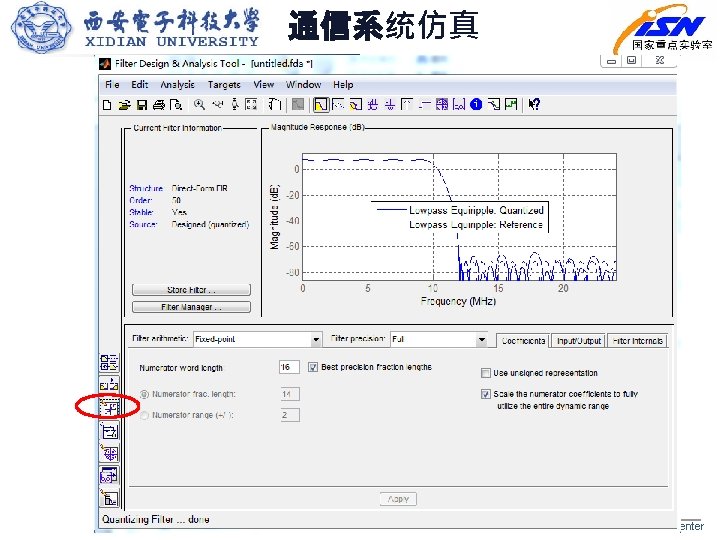Open the Help menu
The image size is (720, 540).
point(343,84)
